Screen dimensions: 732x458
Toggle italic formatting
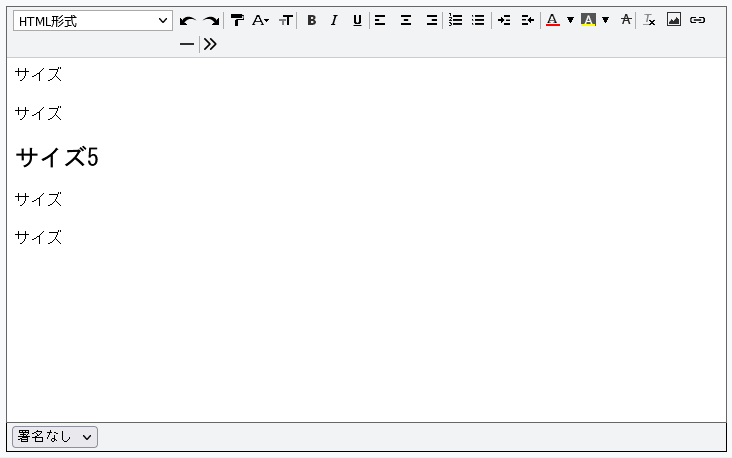[334, 20]
